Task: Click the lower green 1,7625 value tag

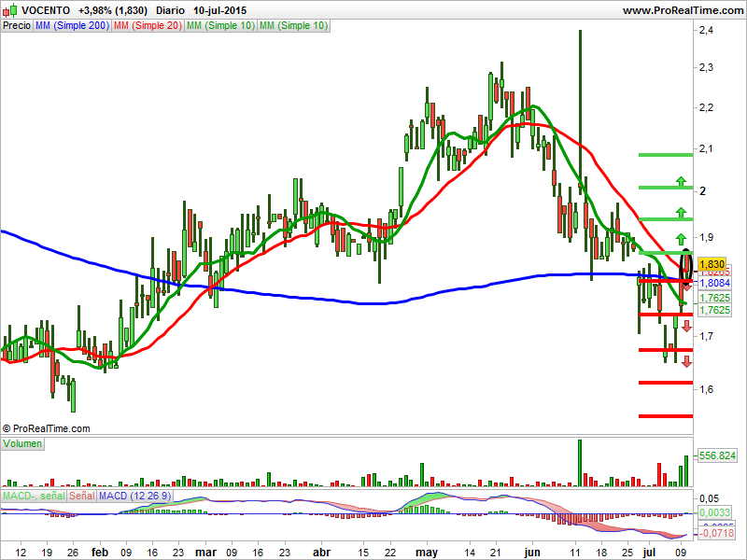Action: (714, 311)
